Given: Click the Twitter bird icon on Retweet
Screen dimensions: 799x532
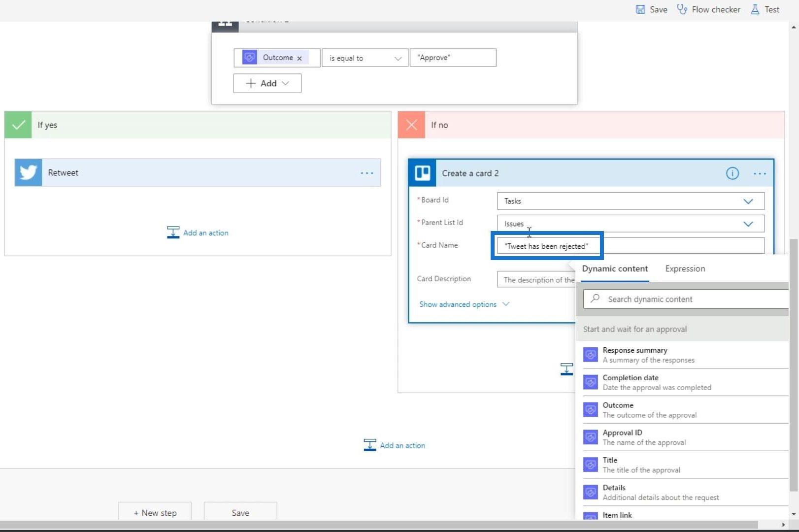Looking at the screenshot, I should click(28, 172).
